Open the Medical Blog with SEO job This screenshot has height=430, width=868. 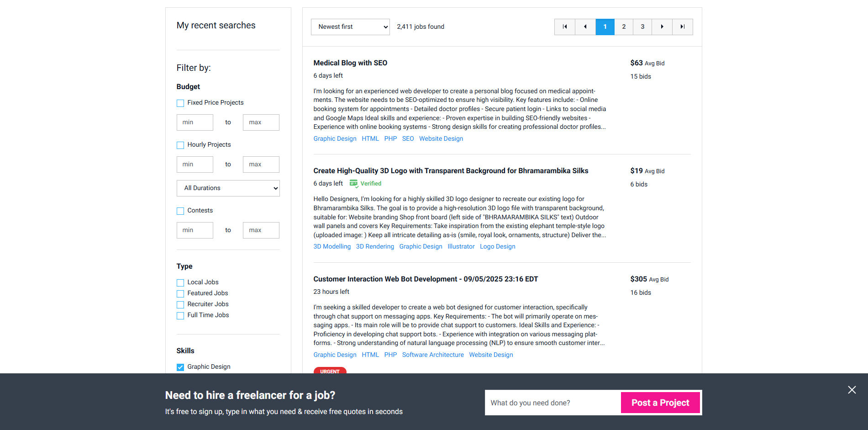350,63
